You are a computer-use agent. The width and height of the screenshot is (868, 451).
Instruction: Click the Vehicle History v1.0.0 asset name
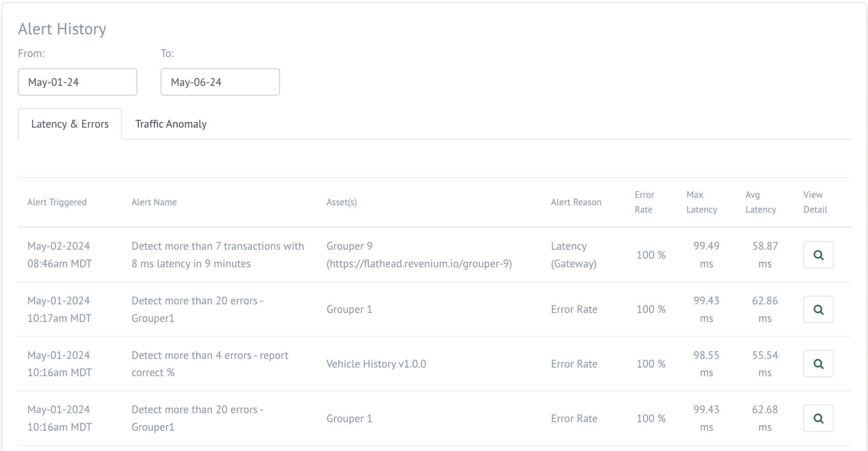pyautogui.click(x=376, y=364)
